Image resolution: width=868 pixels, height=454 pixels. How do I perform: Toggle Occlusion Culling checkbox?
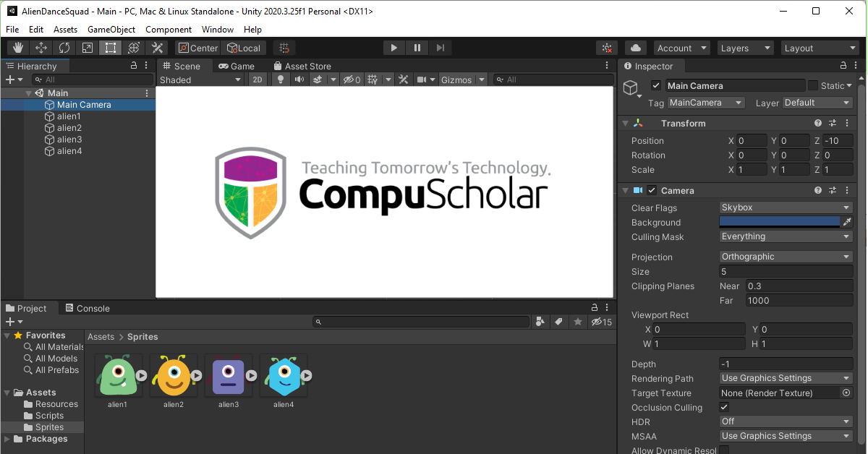[x=724, y=408]
